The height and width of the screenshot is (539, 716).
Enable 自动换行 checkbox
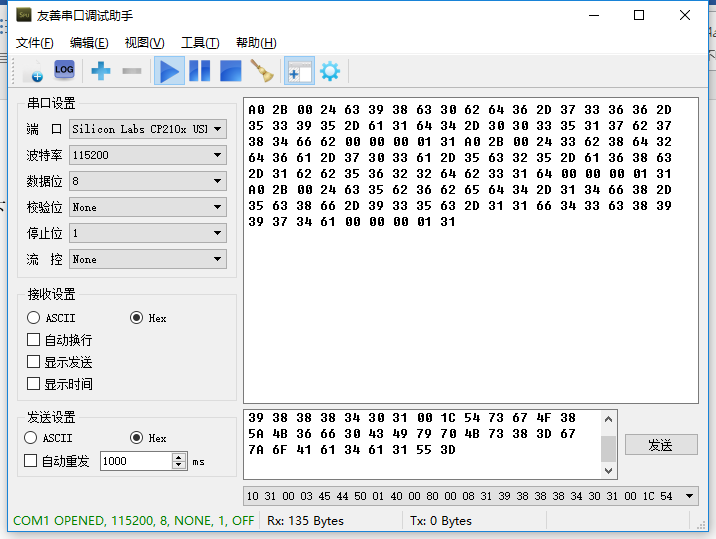pos(34,340)
